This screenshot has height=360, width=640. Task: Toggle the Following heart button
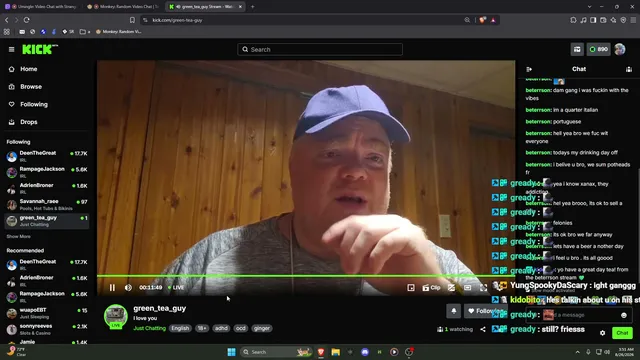485,311
